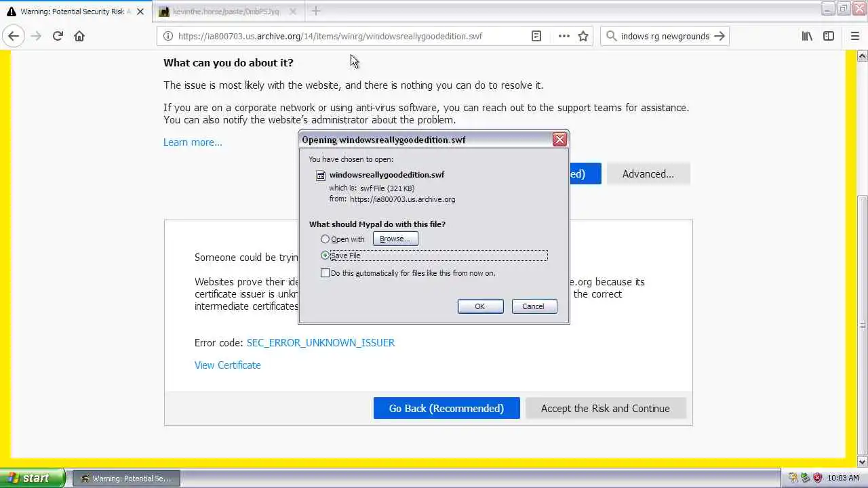
Task: Select the Warning taskbar window button
Action: pos(126,479)
